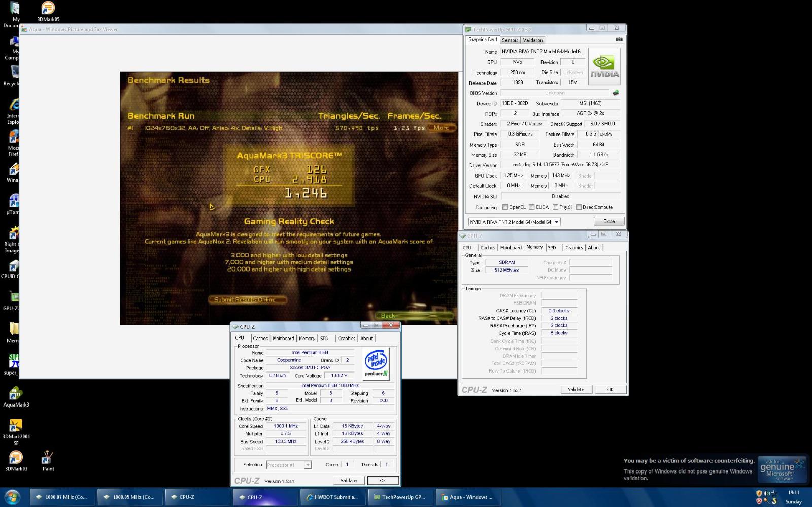812x507 pixels.
Task: Switch to TechPowerUp GPU-Z taskbar item
Action: (400, 497)
